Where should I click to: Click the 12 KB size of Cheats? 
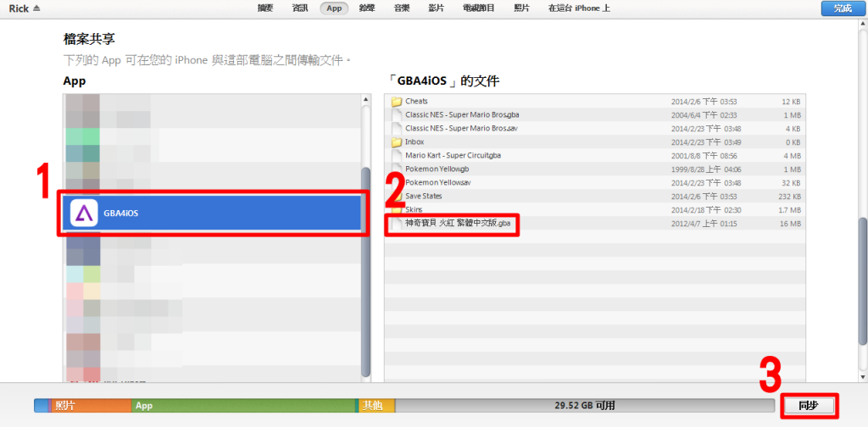pos(791,103)
